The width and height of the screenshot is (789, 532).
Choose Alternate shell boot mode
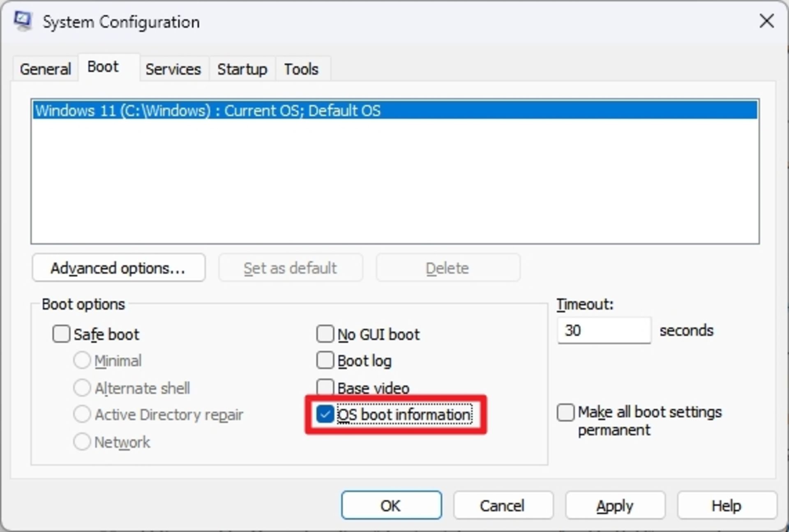click(x=82, y=387)
